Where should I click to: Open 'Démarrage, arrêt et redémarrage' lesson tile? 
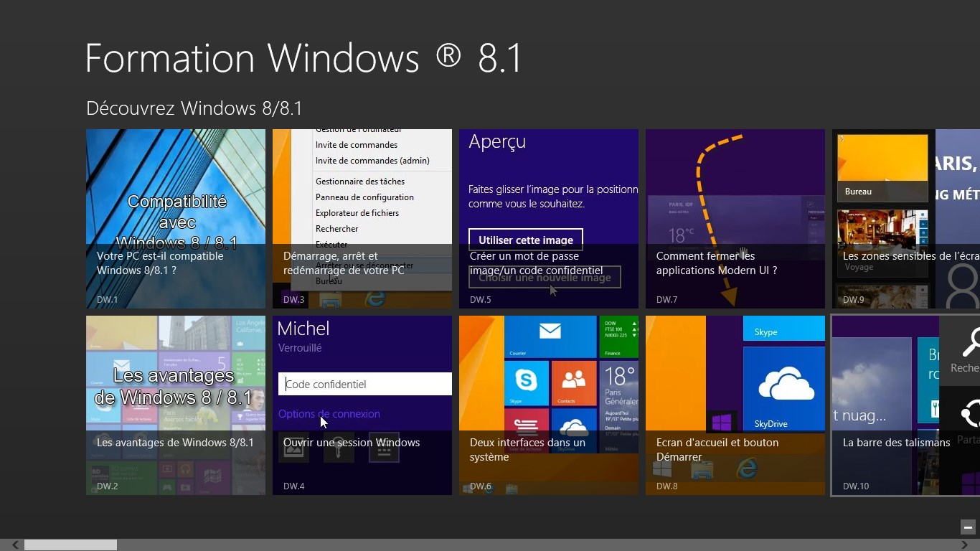click(362, 219)
